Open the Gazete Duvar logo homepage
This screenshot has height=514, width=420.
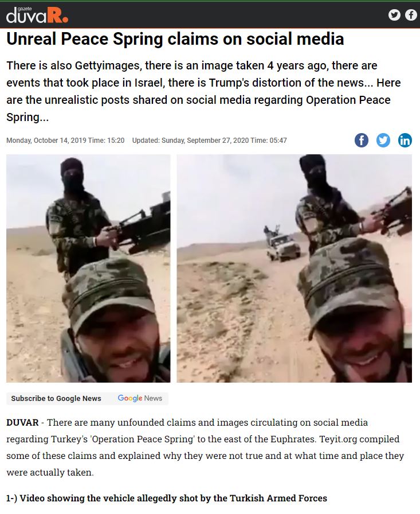37,15
